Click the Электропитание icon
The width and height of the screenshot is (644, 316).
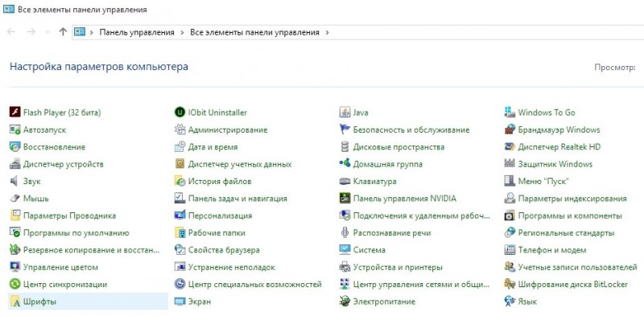pos(345,302)
